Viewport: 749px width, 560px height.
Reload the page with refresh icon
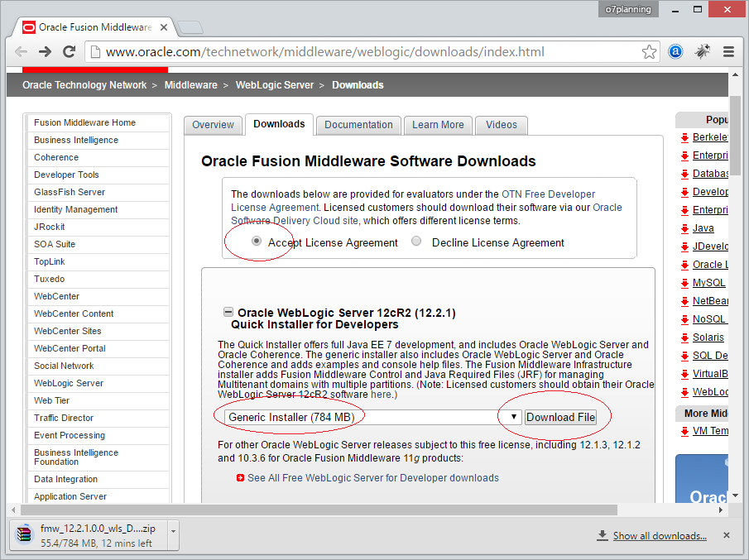click(70, 51)
